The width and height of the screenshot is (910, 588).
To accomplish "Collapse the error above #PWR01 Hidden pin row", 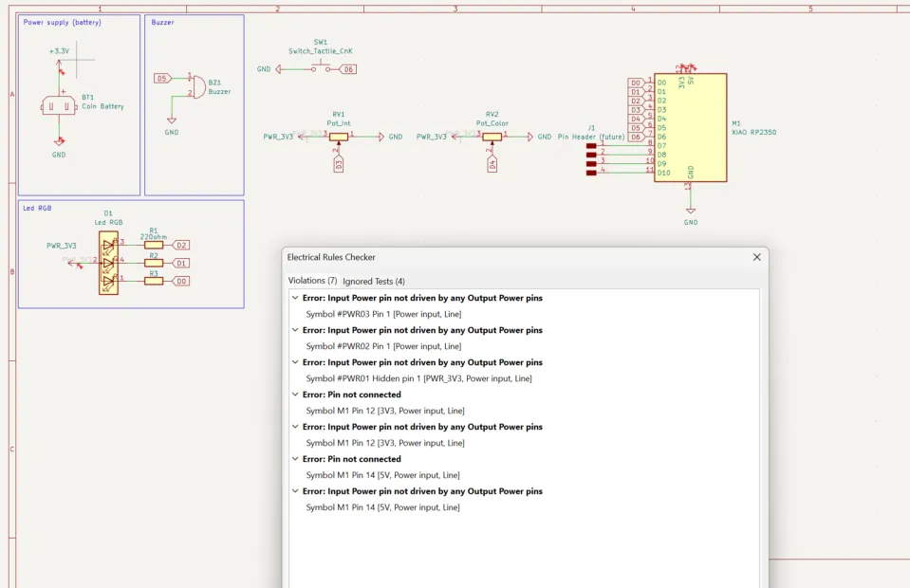I will (x=295, y=362).
